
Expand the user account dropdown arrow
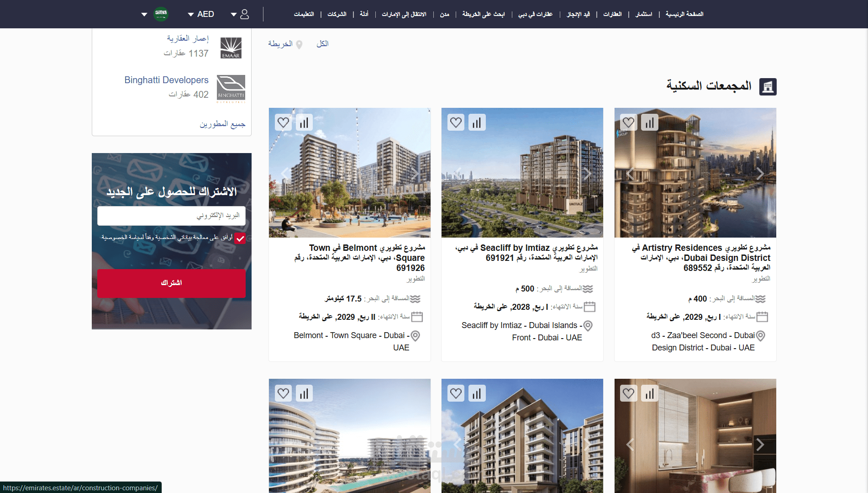[234, 15]
